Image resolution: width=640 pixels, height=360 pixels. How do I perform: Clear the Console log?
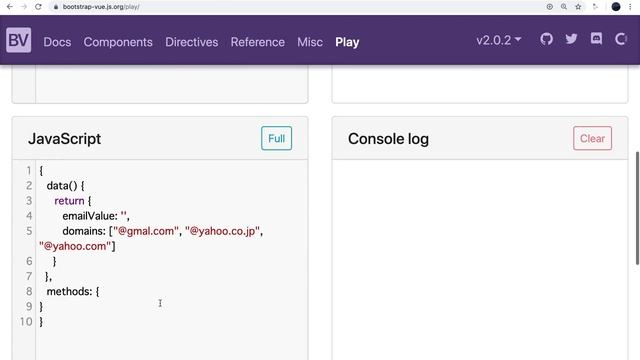point(592,138)
